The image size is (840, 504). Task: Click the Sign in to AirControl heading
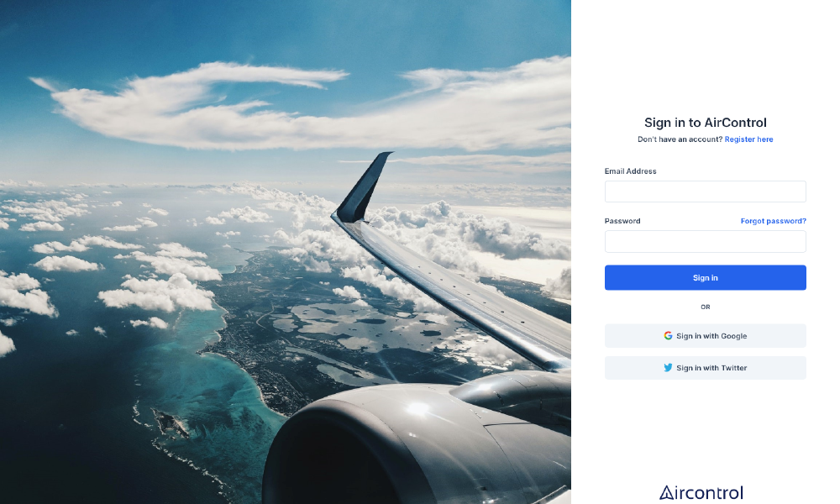(706, 123)
